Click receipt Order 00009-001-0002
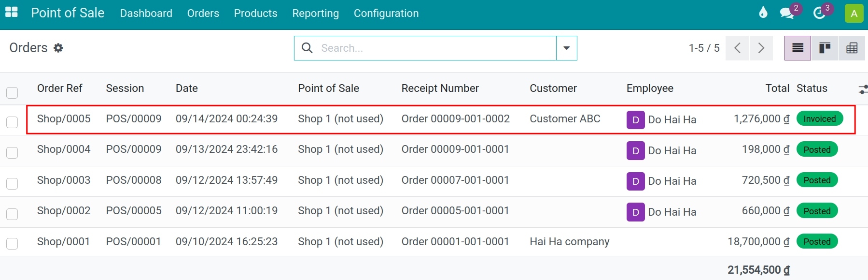Image resolution: width=868 pixels, height=280 pixels. tap(456, 119)
